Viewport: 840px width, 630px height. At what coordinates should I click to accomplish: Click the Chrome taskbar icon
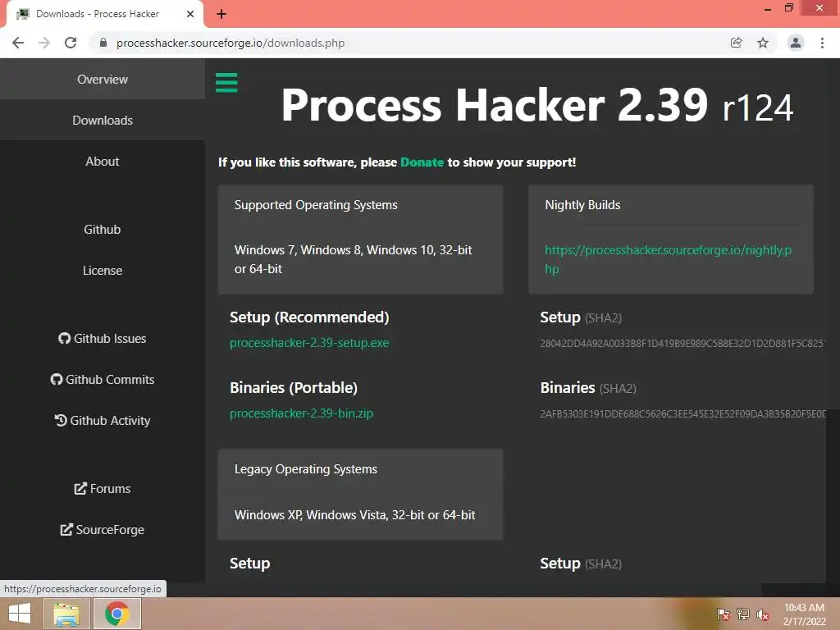117,614
